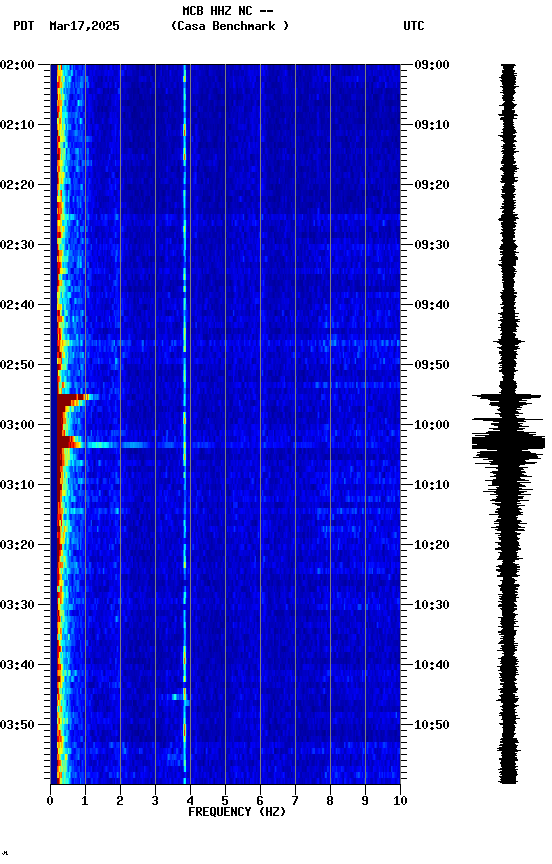Click the Casa Benchmark station name
The width and height of the screenshot is (552, 864).
230,26
